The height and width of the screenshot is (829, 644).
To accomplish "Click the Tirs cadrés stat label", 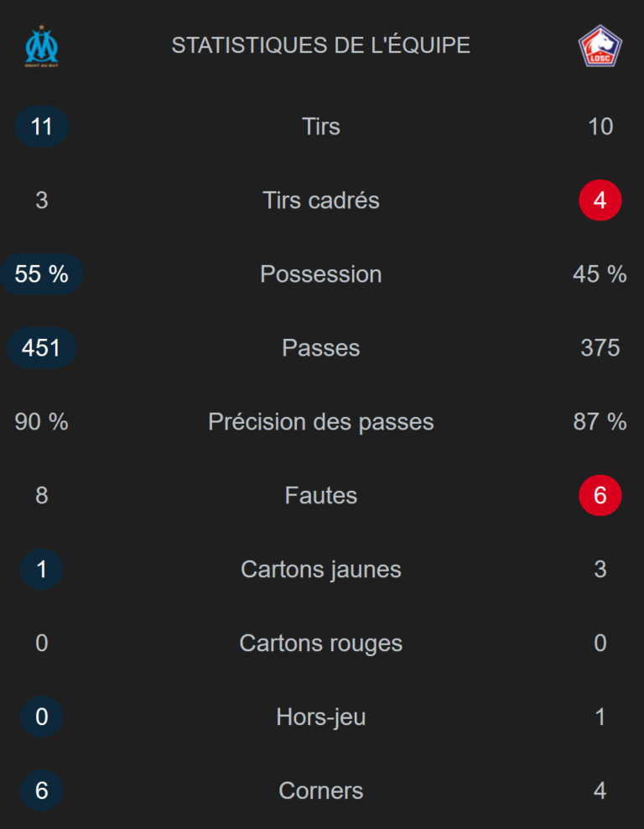I will (x=321, y=201).
